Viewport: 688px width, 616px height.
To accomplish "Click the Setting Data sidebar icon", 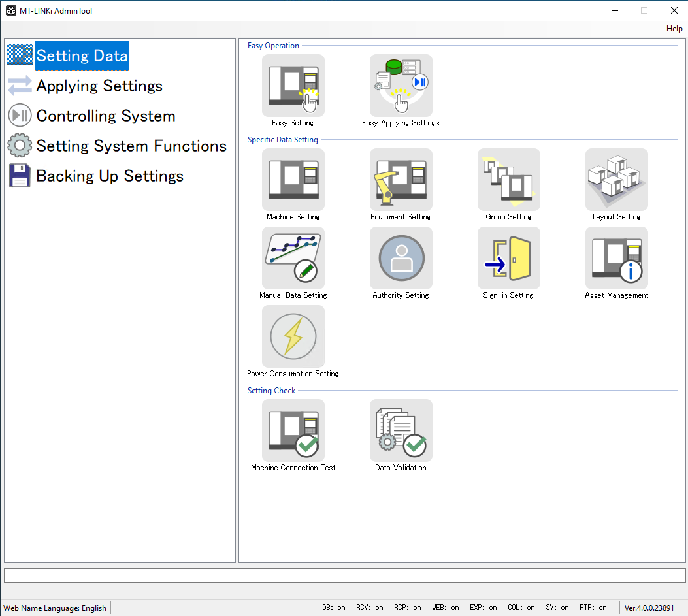I will 20,56.
